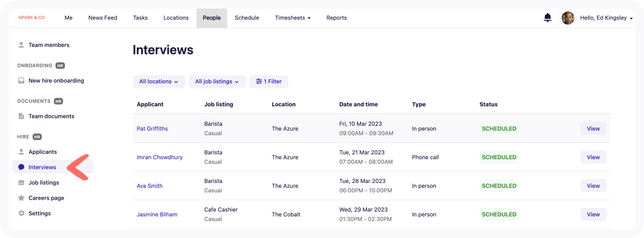Click the HR badge next to Documents
644x238 pixels.
(58, 101)
